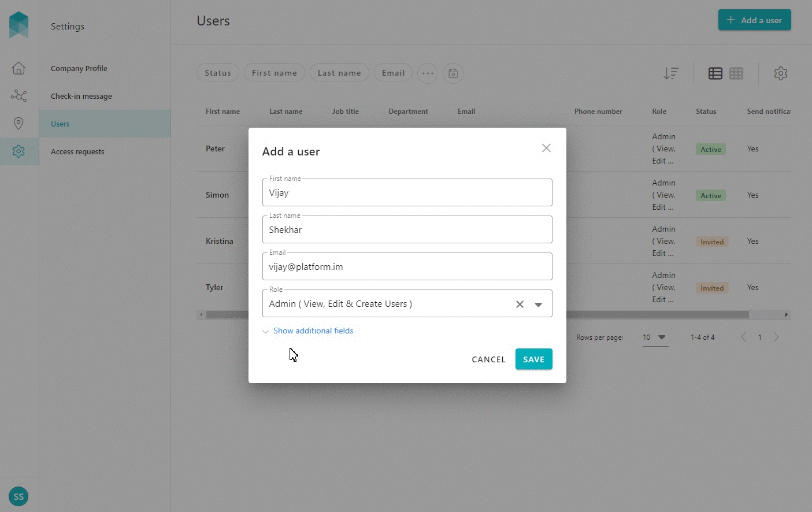Select the Last name filter chip

point(339,73)
